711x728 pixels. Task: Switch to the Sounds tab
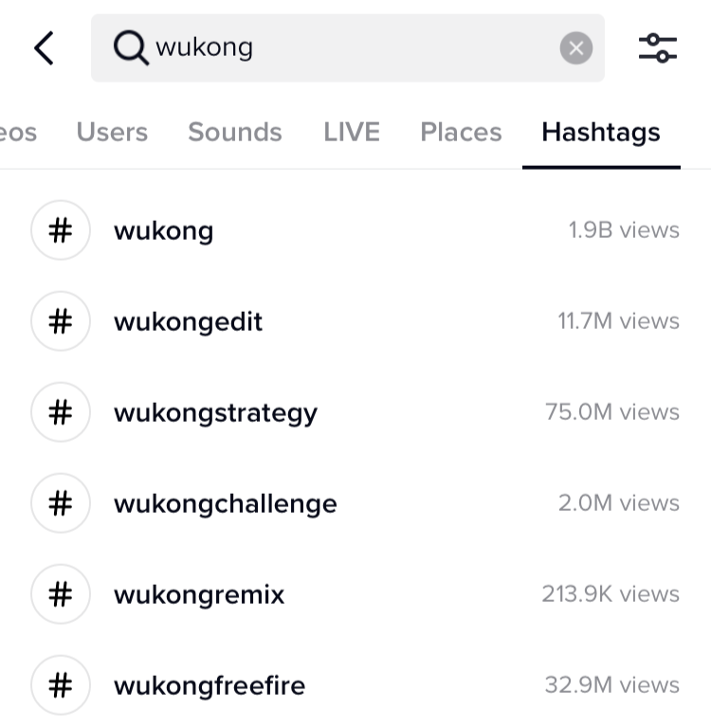235,132
